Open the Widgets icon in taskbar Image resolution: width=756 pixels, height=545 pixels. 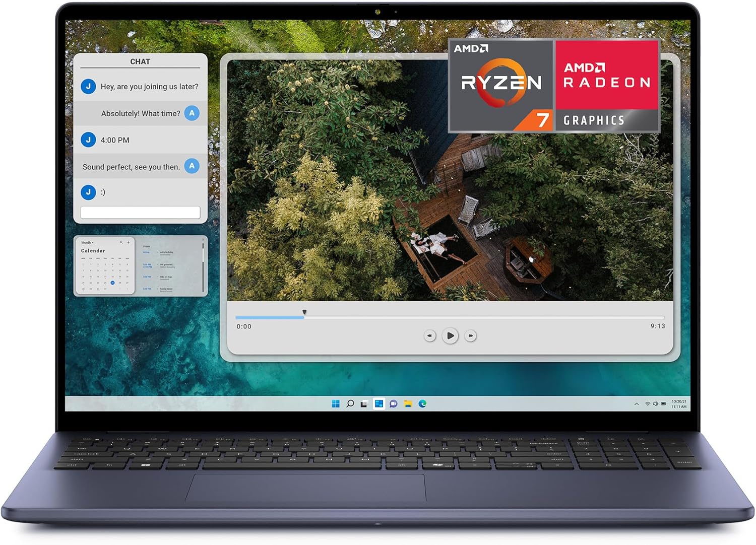tap(379, 403)
